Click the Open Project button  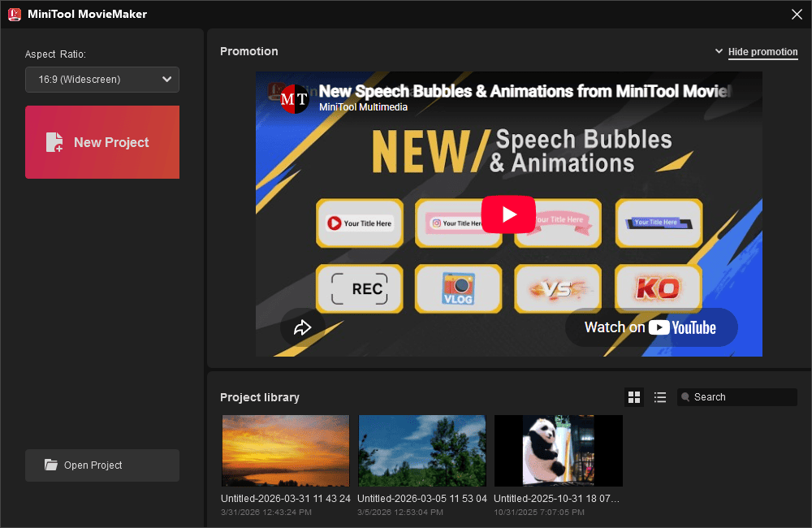point(102,465)
